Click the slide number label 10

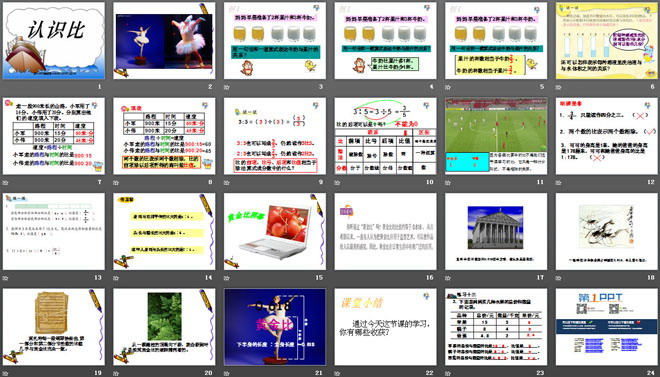click(x=430, y=182)
